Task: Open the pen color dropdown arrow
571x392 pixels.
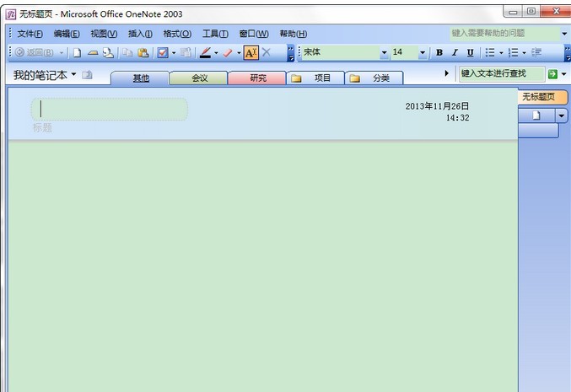Action: pos(216,53)
